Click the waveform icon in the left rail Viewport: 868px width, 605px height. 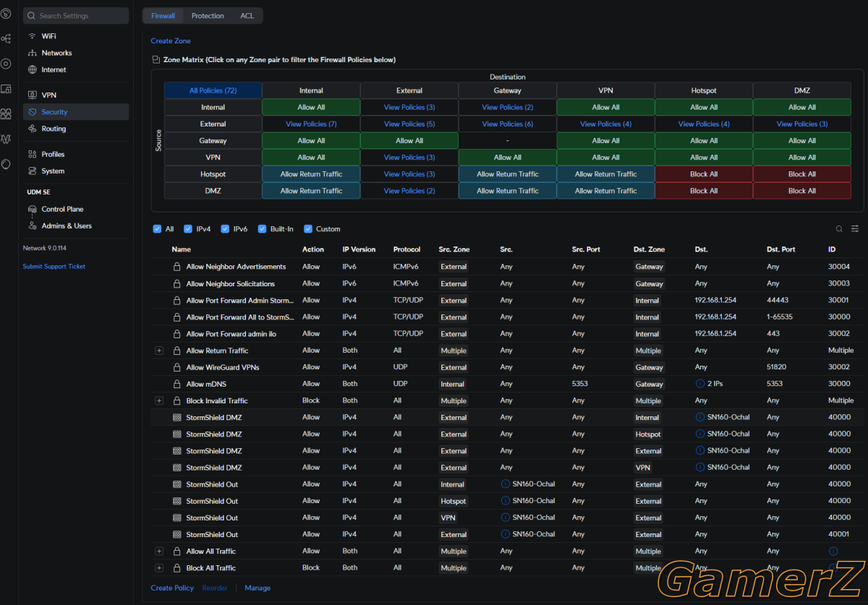(x=6, y=139)
